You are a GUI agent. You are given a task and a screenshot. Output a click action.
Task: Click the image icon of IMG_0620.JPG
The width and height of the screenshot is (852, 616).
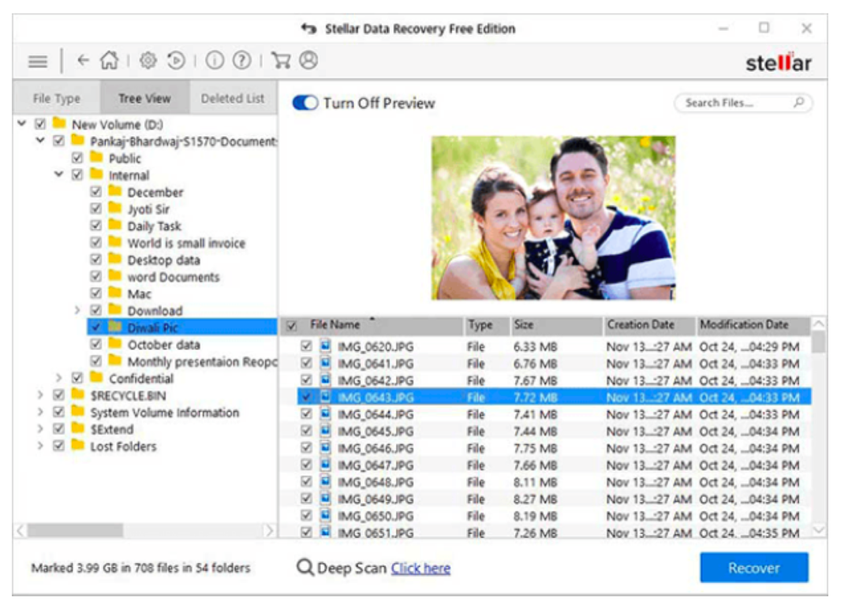(x=325, y=345)
